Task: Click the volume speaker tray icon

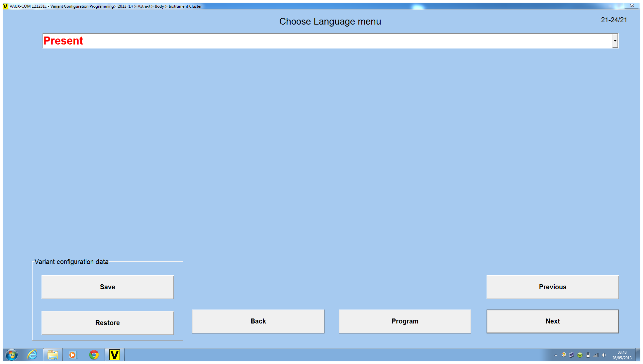Action: click(604, 355)
